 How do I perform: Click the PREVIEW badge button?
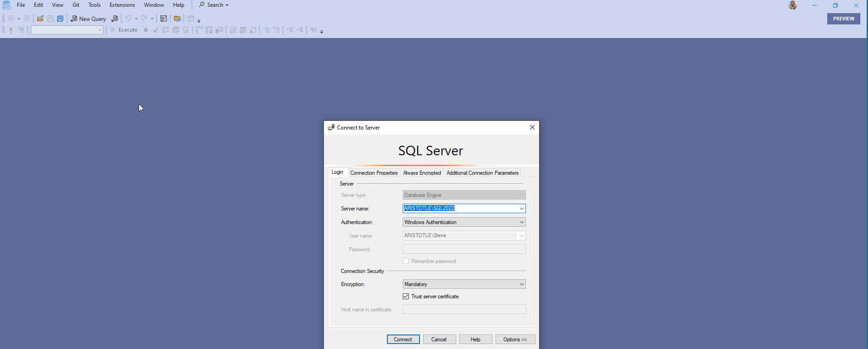844,19
